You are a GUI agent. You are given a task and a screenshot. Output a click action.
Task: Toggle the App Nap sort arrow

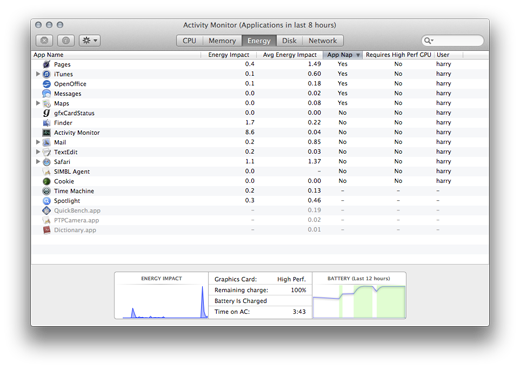(358, 55)
